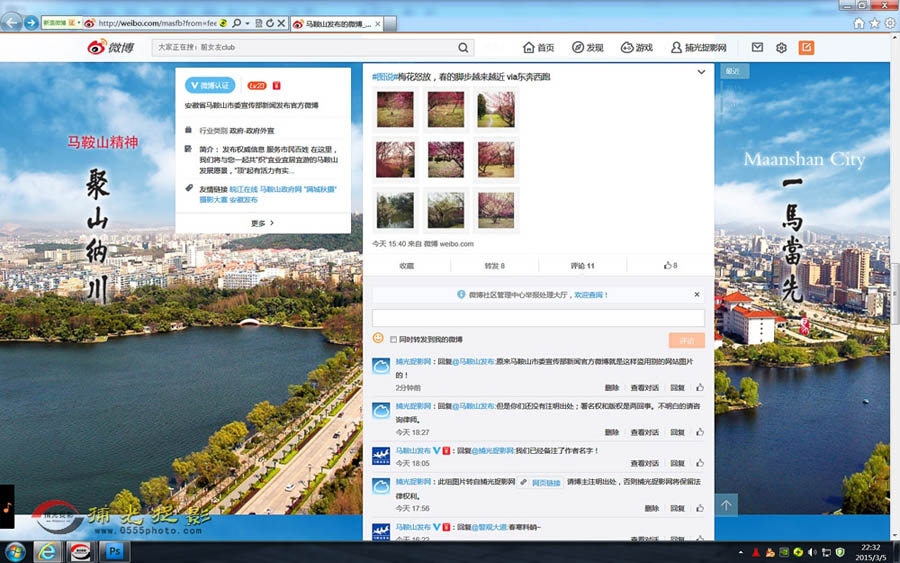
Task: Open the 安徽发布 friend link
Action: point(243,200)
